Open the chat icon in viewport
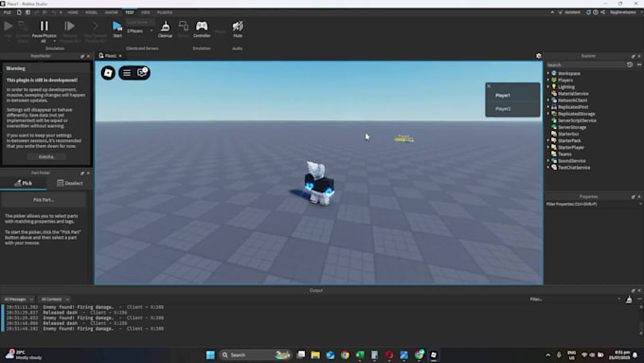 pyautogui.click(x=142, y=73)
